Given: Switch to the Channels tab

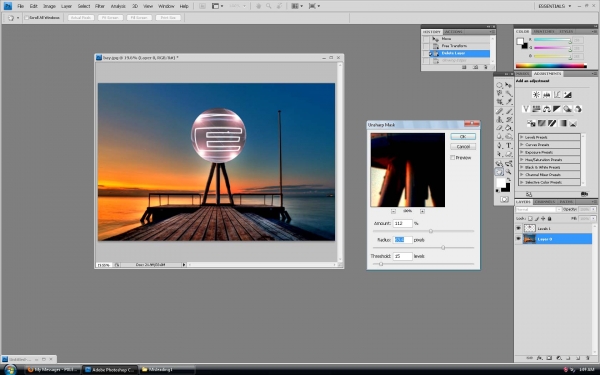Looking at the screenshot, I should click(x=545, y=202).
